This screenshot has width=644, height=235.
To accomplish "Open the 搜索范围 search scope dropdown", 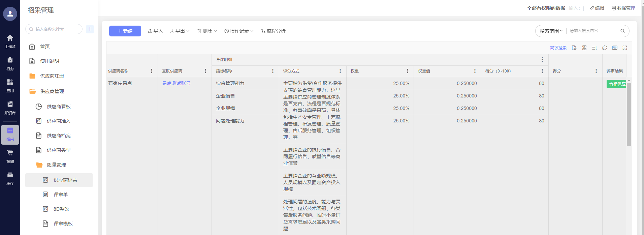I will 551,31.
